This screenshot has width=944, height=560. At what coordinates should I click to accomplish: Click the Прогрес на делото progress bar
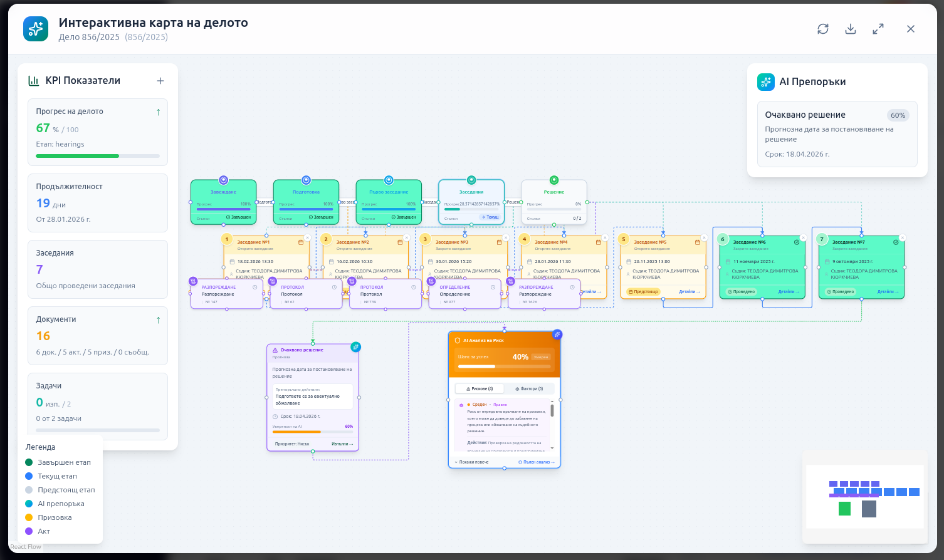pyautogui.click(x=98, y=156)
